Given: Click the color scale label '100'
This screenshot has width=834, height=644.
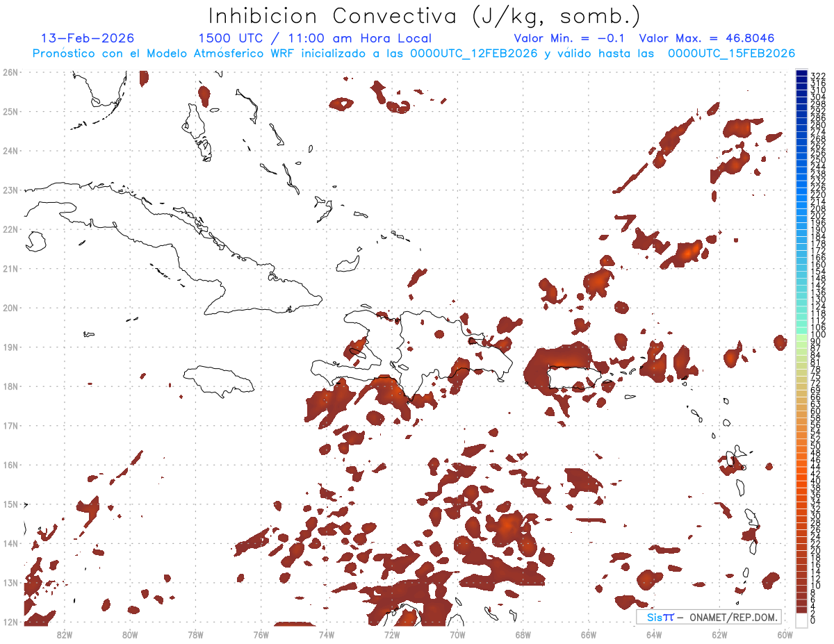Looking at the screenshot, I should pyautogui.click(x=818, y=335).
